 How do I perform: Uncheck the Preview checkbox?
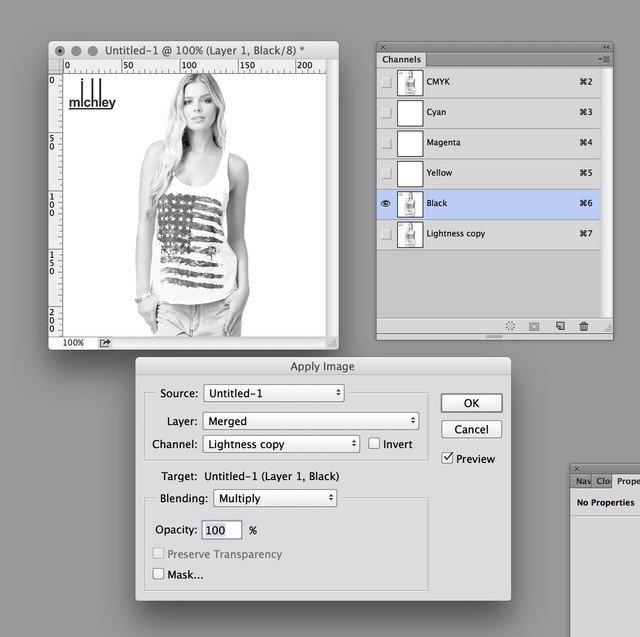448,459
